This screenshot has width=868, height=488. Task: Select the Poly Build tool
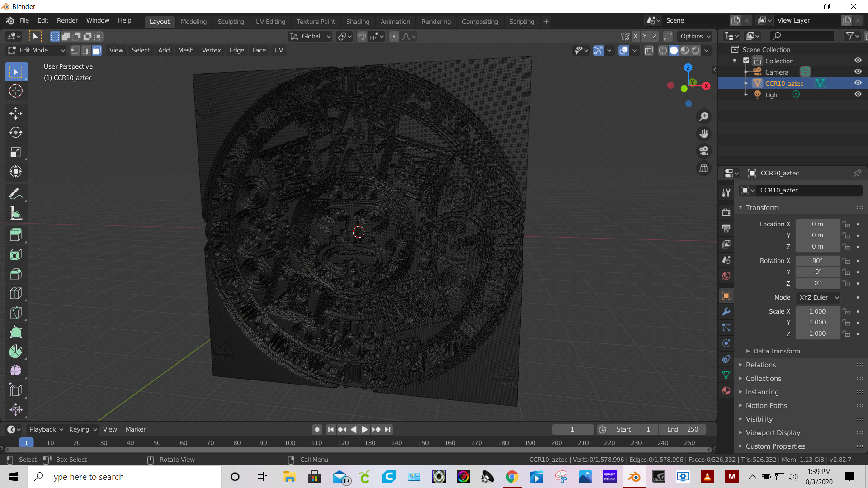pyautogui.click(x=16, y=332)
